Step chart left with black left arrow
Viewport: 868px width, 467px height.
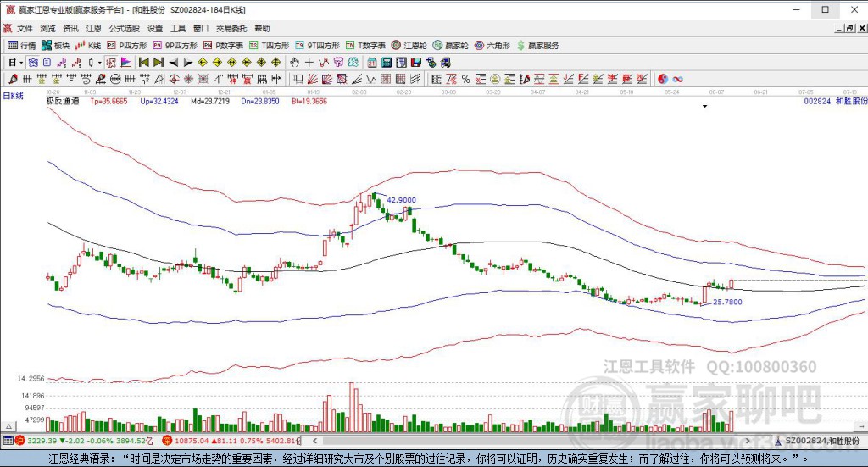coord(173,63)
